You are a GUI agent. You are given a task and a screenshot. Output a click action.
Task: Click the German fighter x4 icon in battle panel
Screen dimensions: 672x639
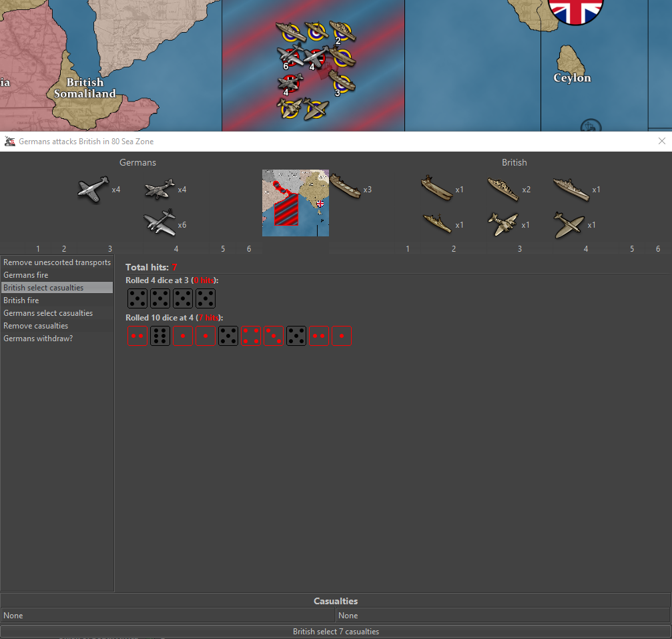[x=92, y=190]
